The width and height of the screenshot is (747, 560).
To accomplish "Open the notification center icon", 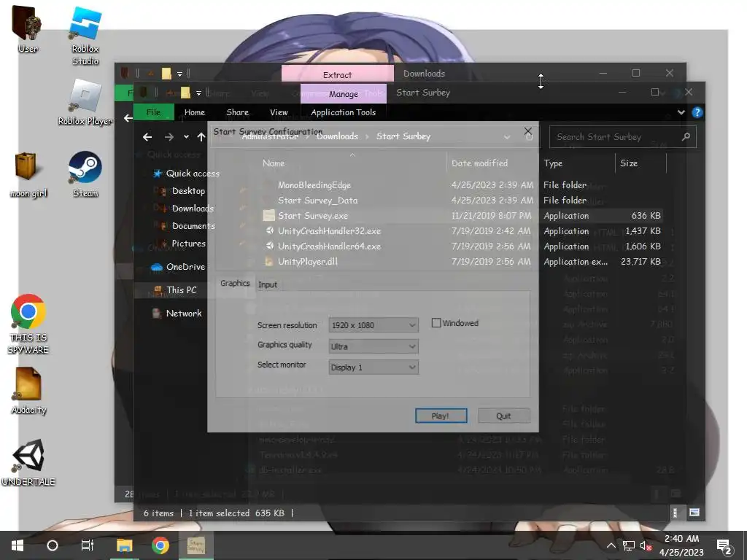I will pyautogui.click(x=724, y=546).
